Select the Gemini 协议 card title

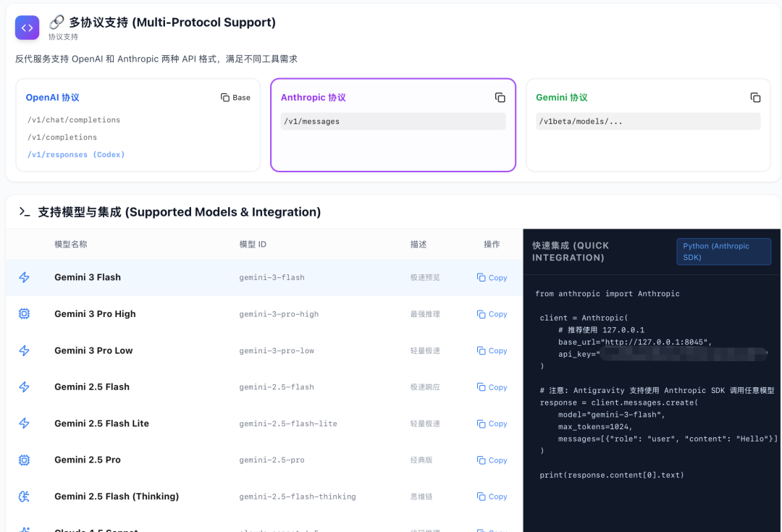click(562, 97)
